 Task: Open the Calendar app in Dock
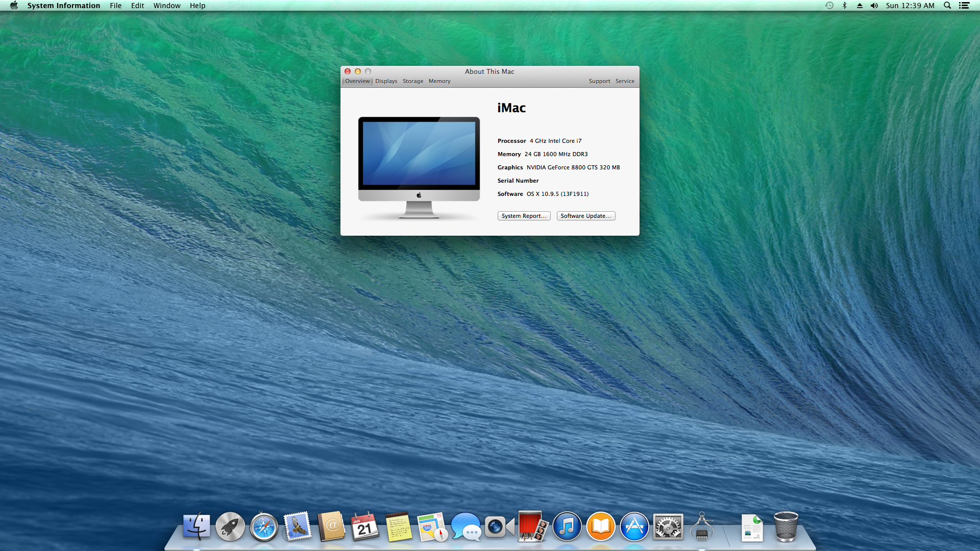364,527
